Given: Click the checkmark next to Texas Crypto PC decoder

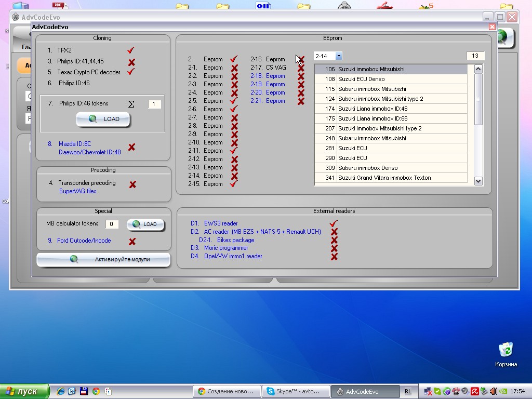Looking at the screenshot, I should (131, 72).
